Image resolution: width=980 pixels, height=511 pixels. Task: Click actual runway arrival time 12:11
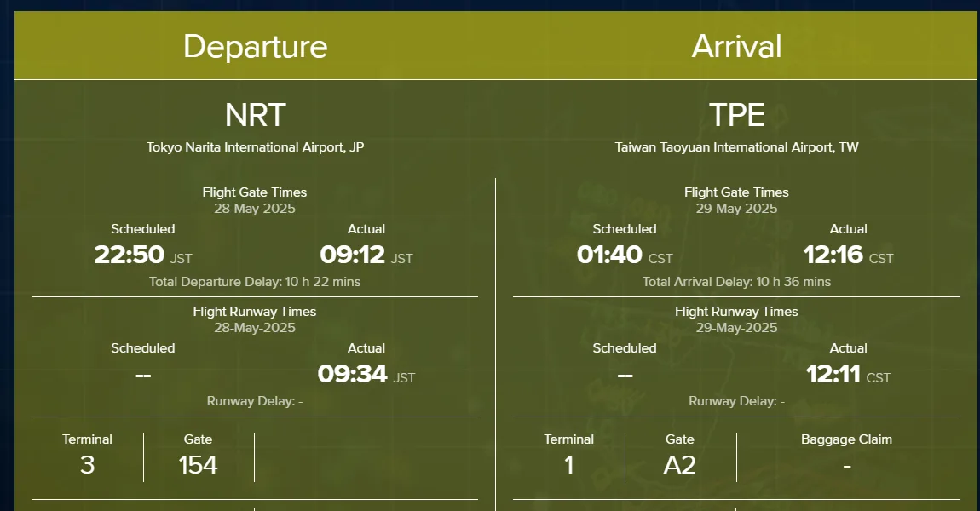833,374
